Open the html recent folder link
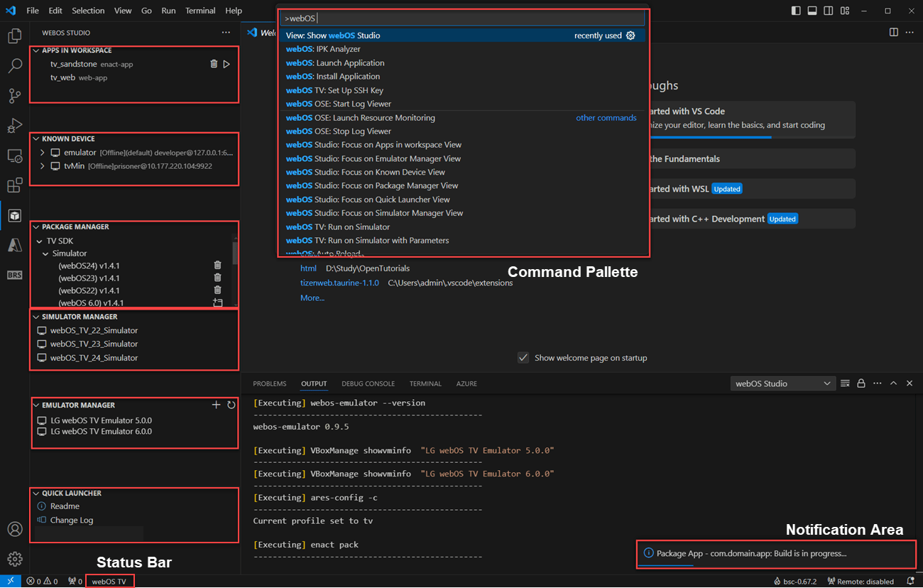Viewport: 923px width, 588px height. (308, 268)
